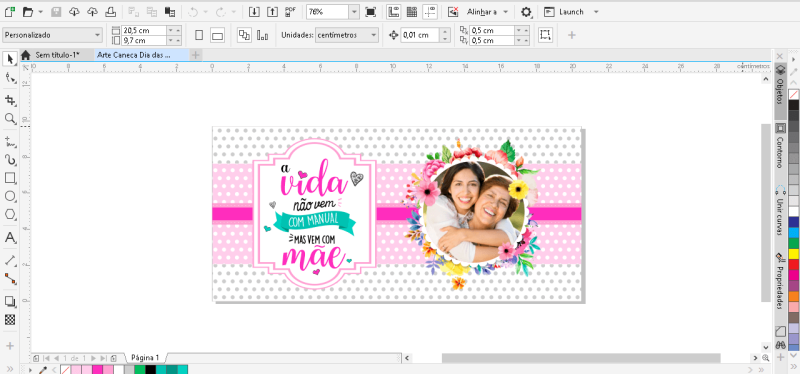This screenshot has width=800, height=374.
Task: Toggle show guidelines button
Action: [430, 11]
